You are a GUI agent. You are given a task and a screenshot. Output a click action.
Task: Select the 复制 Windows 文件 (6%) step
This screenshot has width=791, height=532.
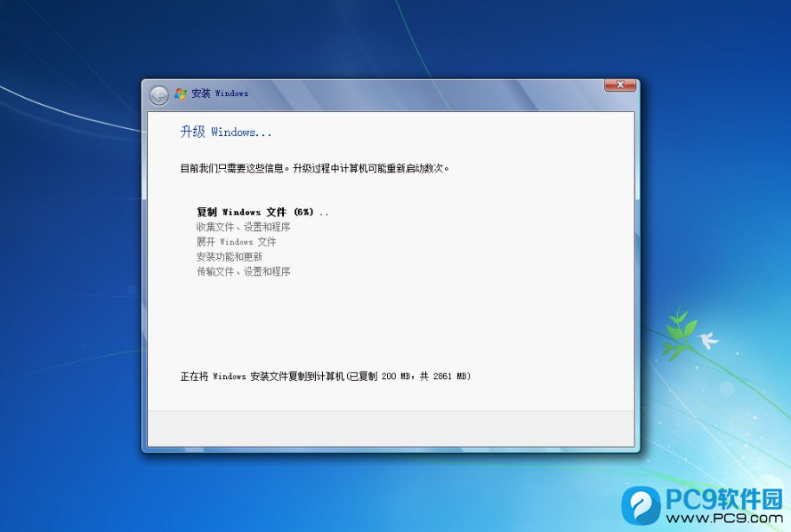coord(262,213)
